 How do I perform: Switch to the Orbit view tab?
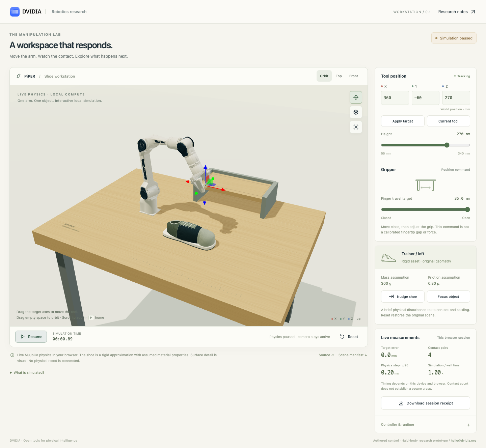click(324, 76)
